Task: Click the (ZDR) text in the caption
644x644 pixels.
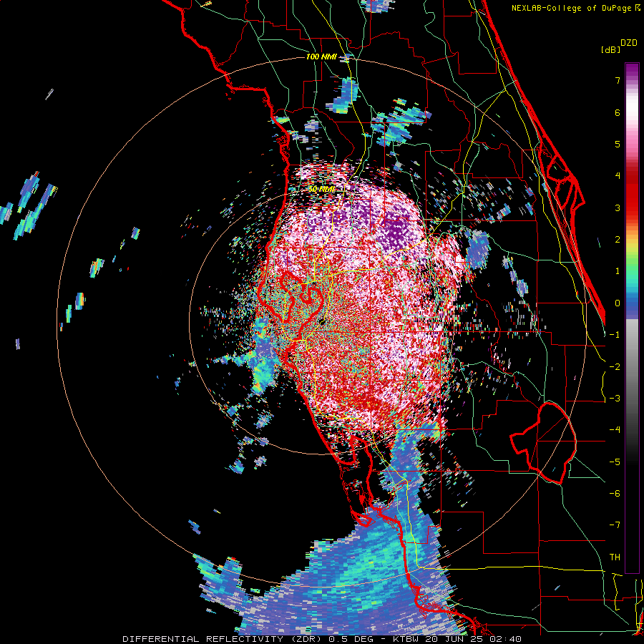Action: point(306,639)
